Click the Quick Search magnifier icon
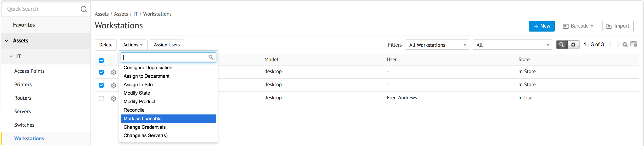644x146 pixels. click(84, 9)
